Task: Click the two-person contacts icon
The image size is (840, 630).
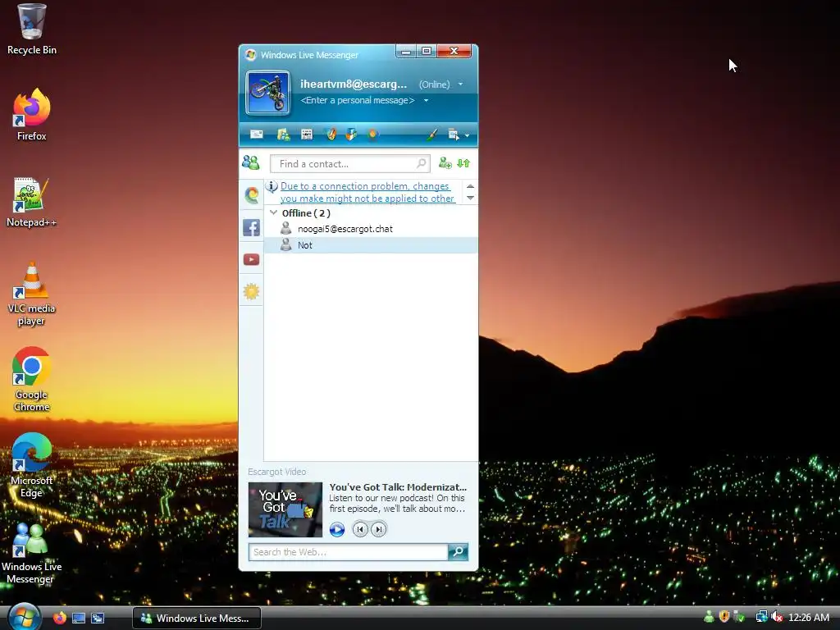Action: (x=251, y=162)
